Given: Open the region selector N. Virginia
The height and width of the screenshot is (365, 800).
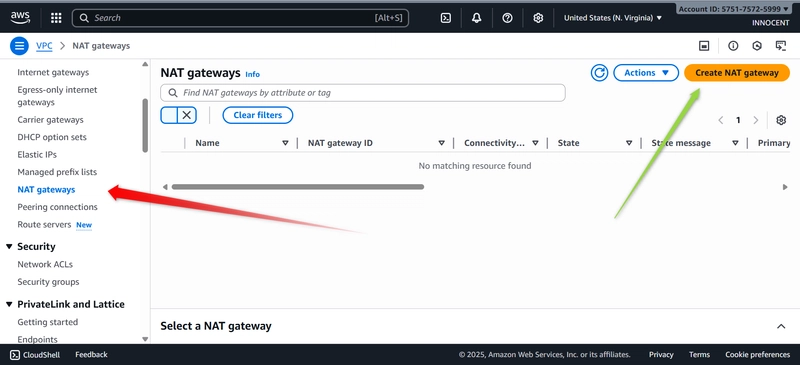Looking at the screenshot, I should (613, 18).
